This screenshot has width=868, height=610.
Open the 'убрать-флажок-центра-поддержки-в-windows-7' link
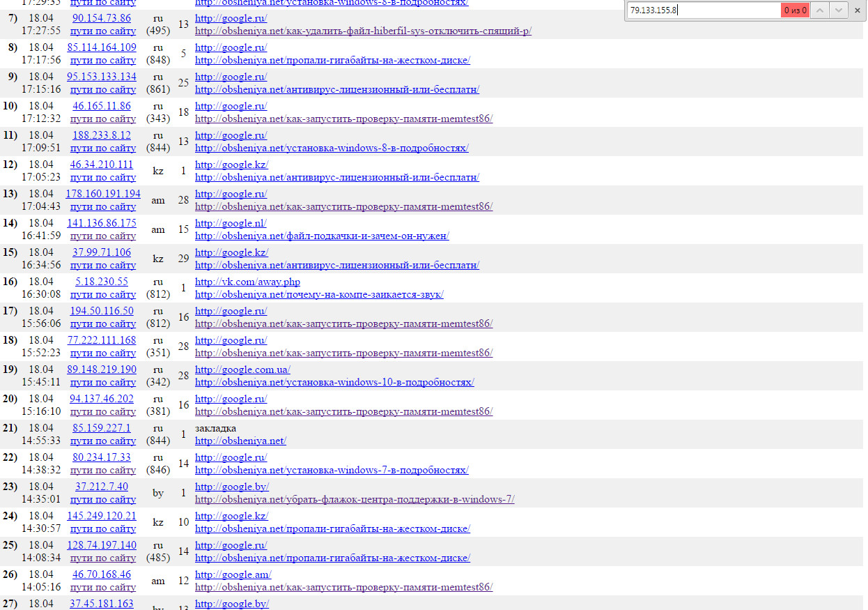[355, 499]
